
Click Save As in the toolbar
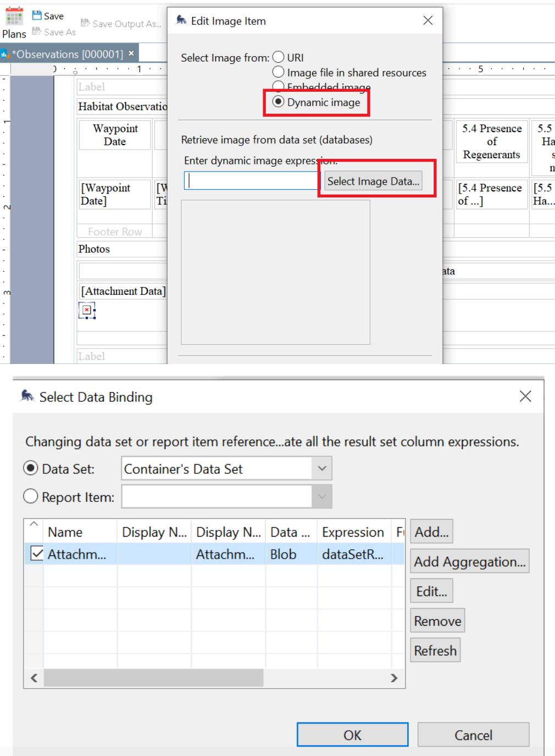[54, 32]
